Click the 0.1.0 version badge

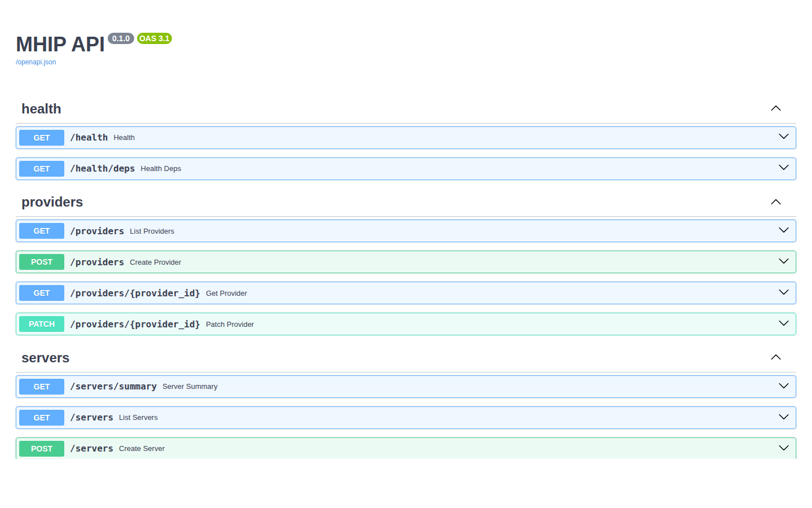coord(121,38)
